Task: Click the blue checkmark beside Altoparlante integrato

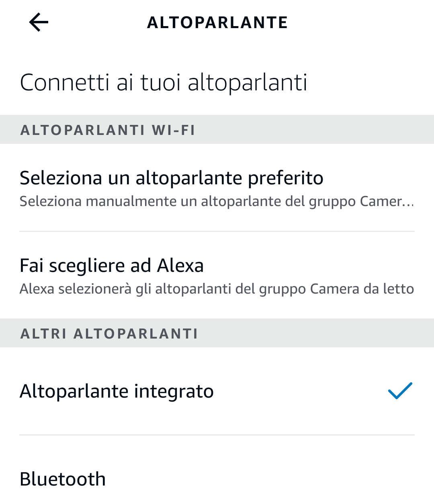Action: click(400, 391)
